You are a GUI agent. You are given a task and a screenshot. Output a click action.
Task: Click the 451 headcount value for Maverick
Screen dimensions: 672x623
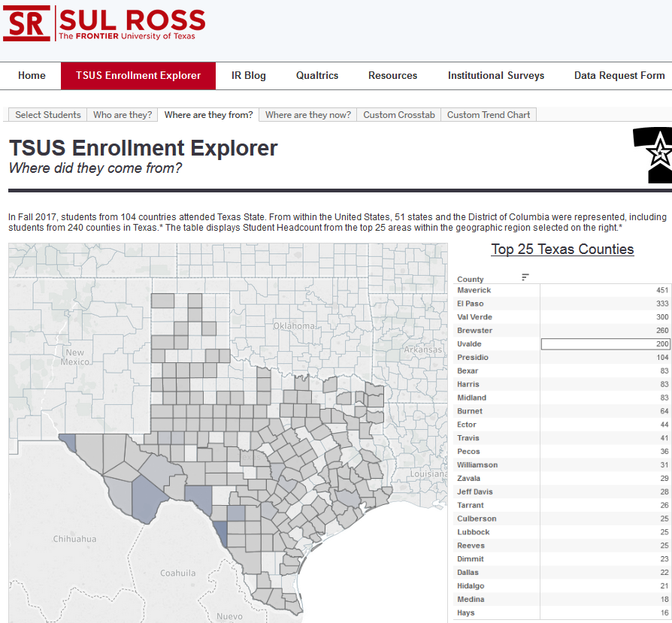[x=662, y=290]
